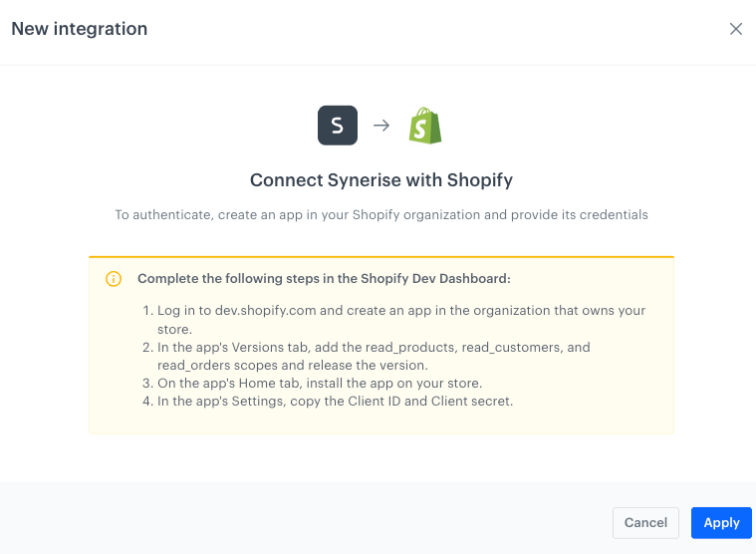Click step 2 'In the app's Versions tab' text

[374, 357]
